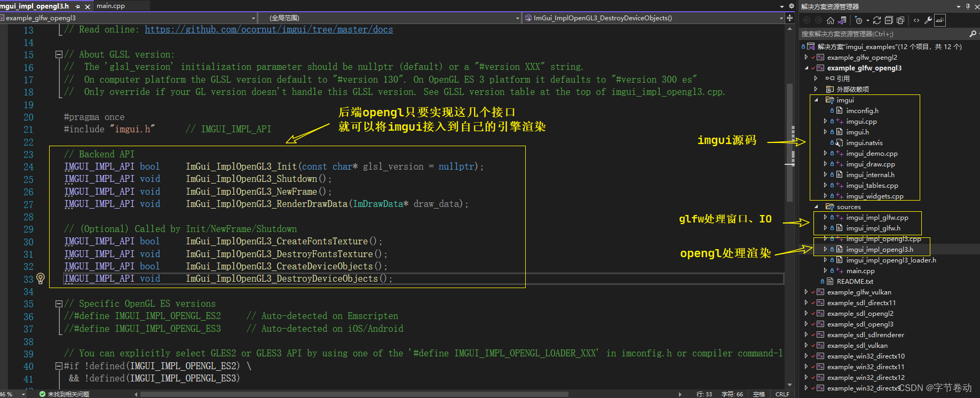
Task: Close the imgui_impl_opengl3.h tab
Action: pos(88,6)
